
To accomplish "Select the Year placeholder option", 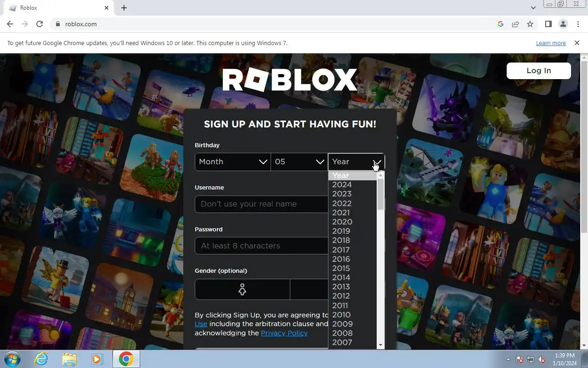I will [x=353, y=175].
